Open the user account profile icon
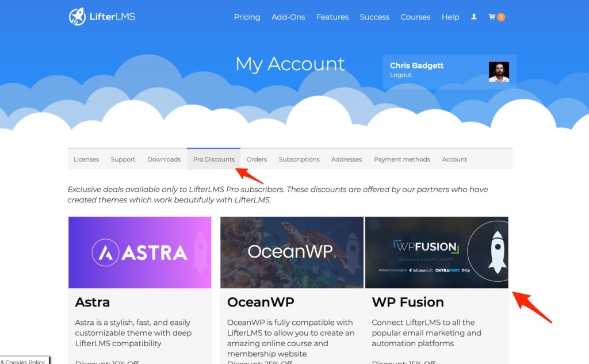 [x=474, y=17]
